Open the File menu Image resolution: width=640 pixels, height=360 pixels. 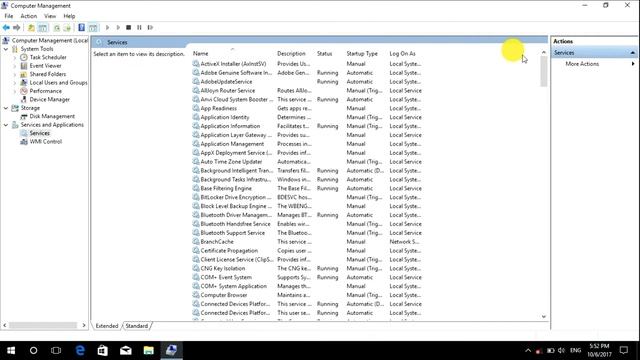pyautogui.click(x=9, y=16)
